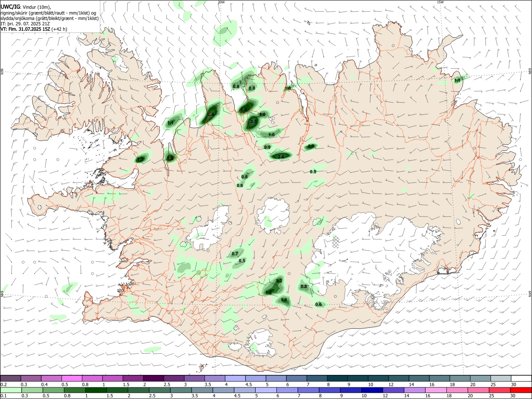Pick the bright red 30 swatch in rain scale

521,390
